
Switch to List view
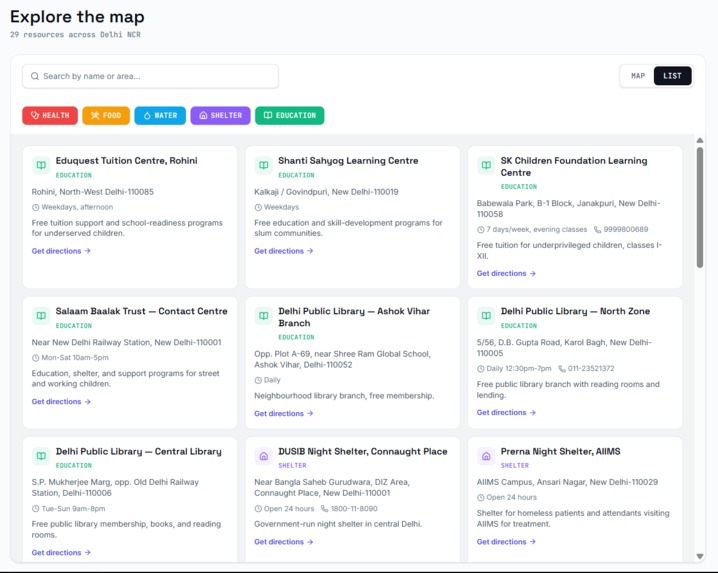point(672,76)
